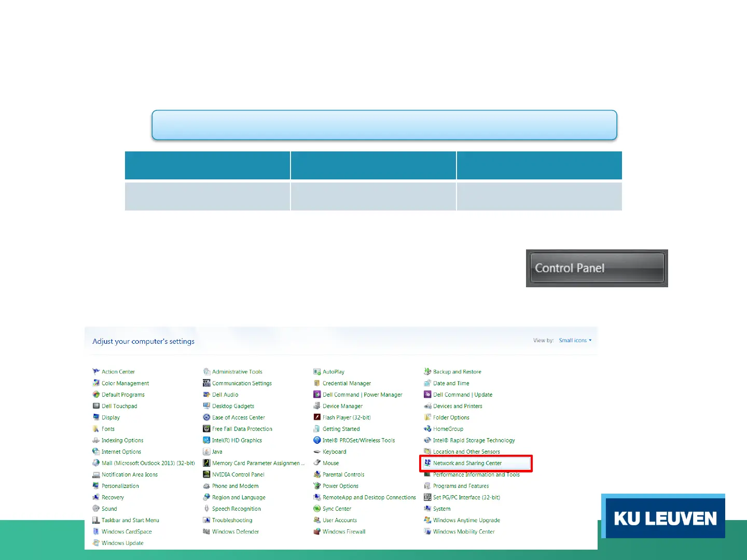Click the NVIDIA Control Panel icon

[206, 474]
